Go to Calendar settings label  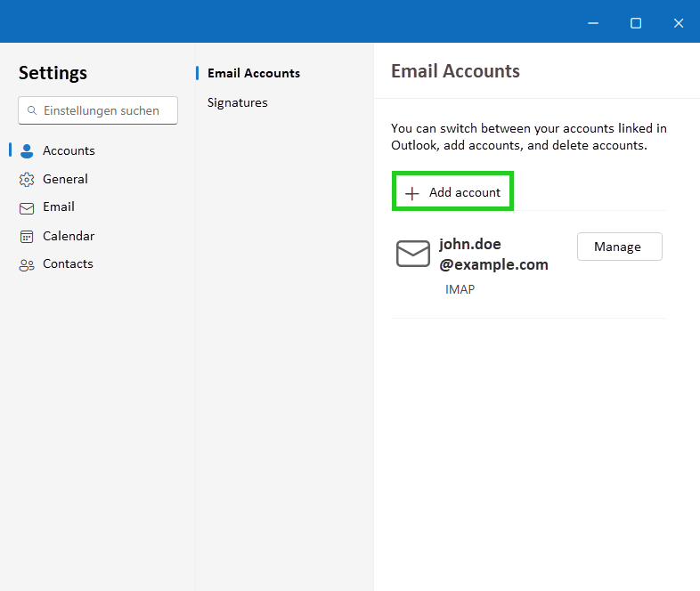(x=69, y=236)
